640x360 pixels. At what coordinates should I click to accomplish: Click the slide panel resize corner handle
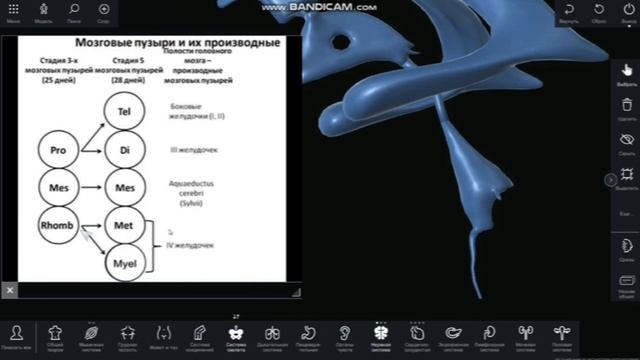click(297, 292)
